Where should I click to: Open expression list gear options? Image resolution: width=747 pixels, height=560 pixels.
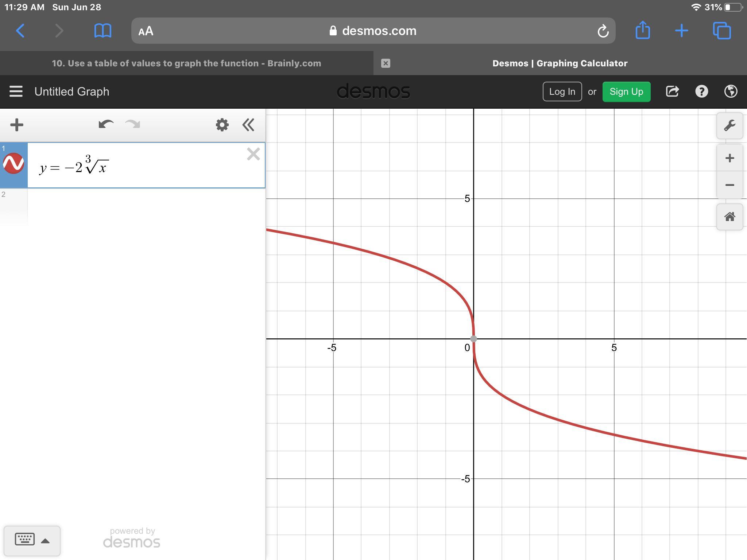point(222,125)
